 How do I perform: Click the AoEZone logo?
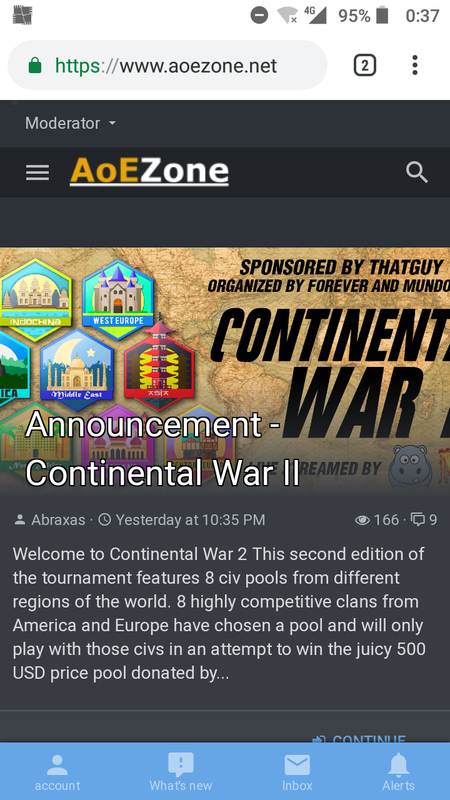pos(149,172)
